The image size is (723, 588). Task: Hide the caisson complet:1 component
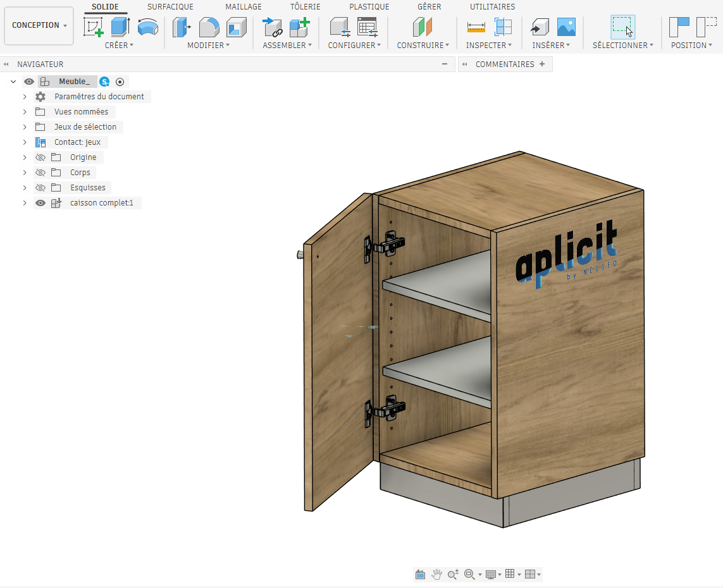coord(40,203)
